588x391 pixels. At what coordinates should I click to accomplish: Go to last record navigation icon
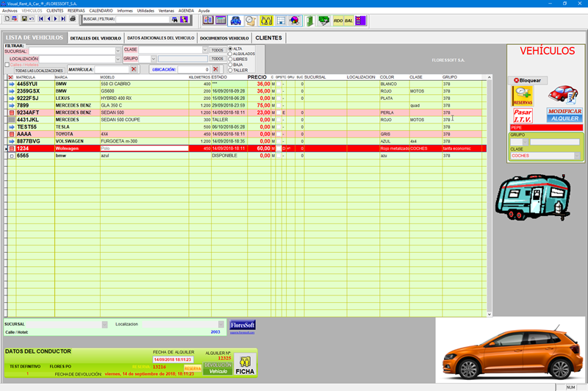pyautogui.click(x=63, y=19)
